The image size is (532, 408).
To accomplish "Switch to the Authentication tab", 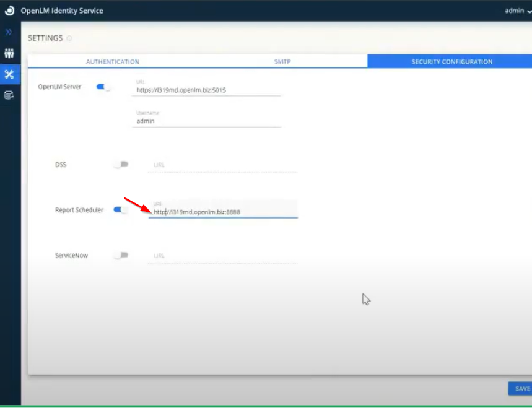I will [x=112, y=62].
